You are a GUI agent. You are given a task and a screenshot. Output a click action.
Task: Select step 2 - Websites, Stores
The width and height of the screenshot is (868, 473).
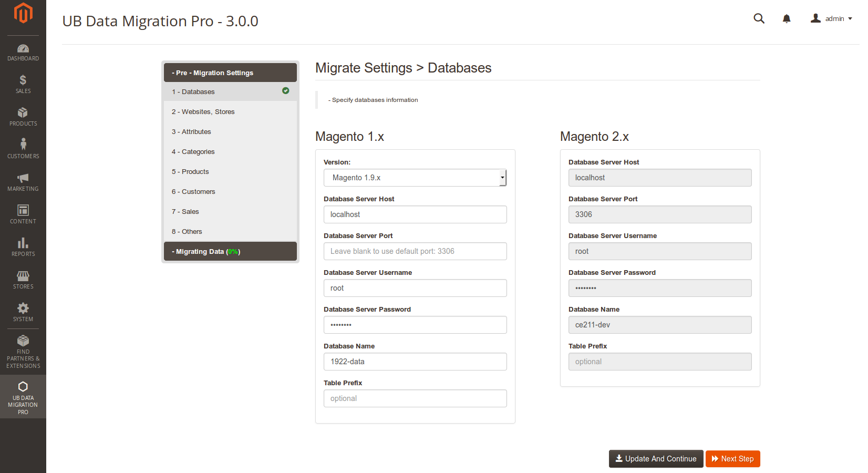pos(230,111)
